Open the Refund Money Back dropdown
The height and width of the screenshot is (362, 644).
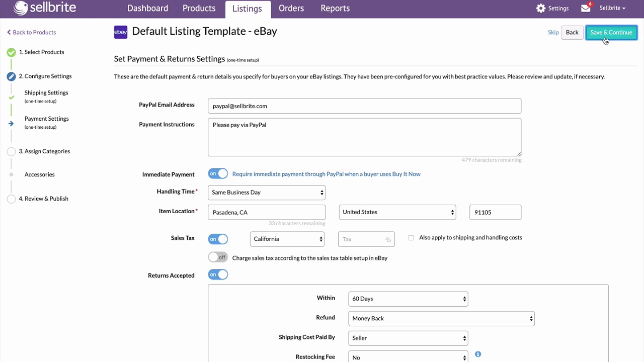pyautogui.click(x=441, y=318)
